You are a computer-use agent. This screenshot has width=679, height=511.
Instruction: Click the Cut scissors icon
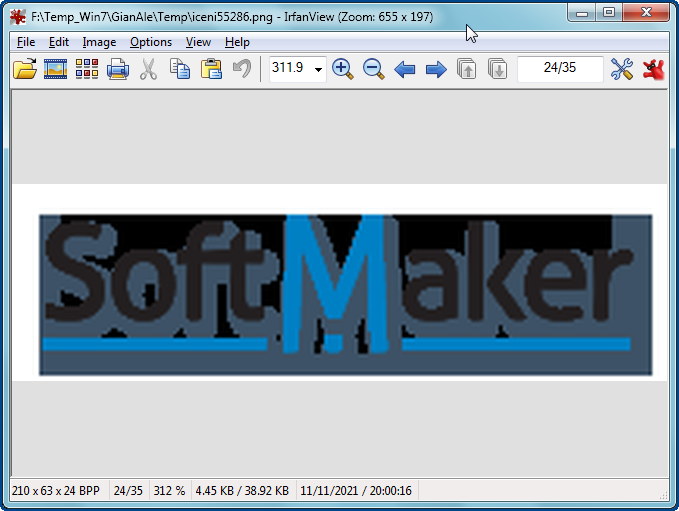[x=149, y=69]
